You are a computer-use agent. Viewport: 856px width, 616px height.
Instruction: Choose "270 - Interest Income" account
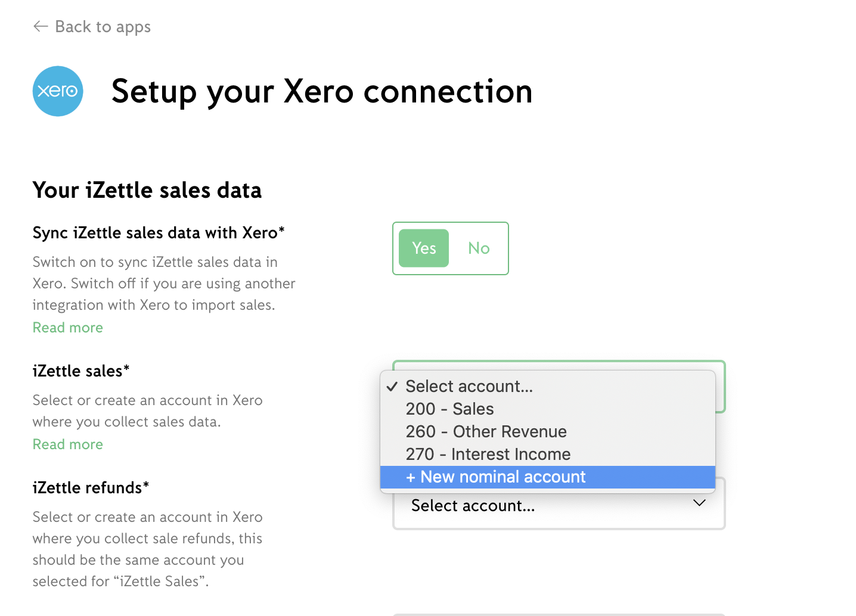coord(488,455)
